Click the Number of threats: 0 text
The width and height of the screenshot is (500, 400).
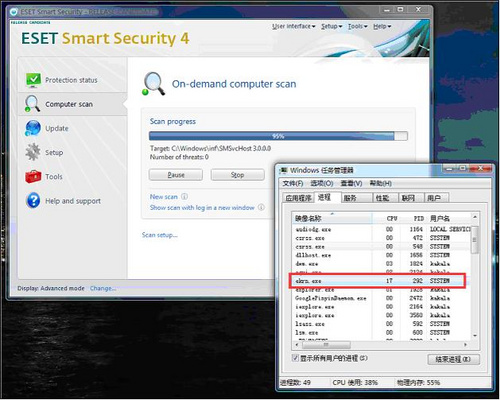pos(179,157)
